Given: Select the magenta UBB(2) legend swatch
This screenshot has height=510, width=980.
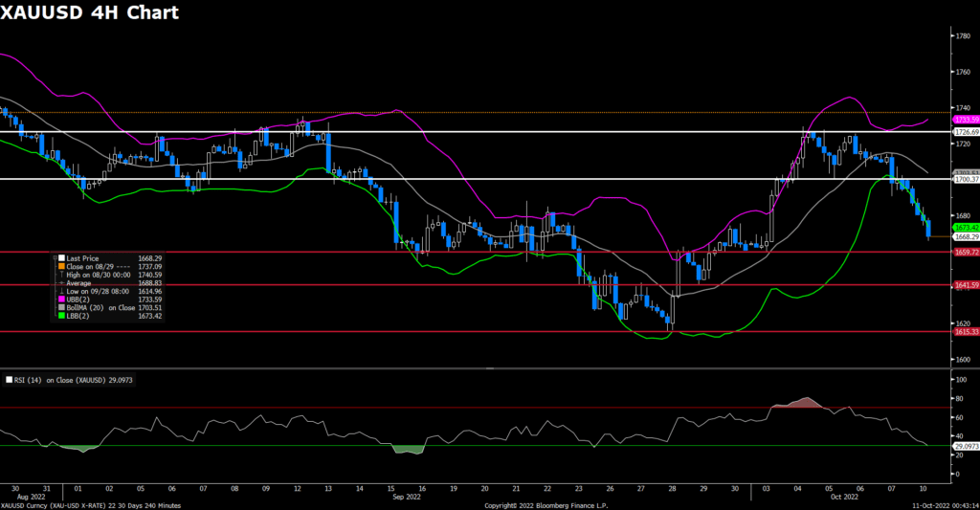Looking at the screenshot, I should coord(61,299).
